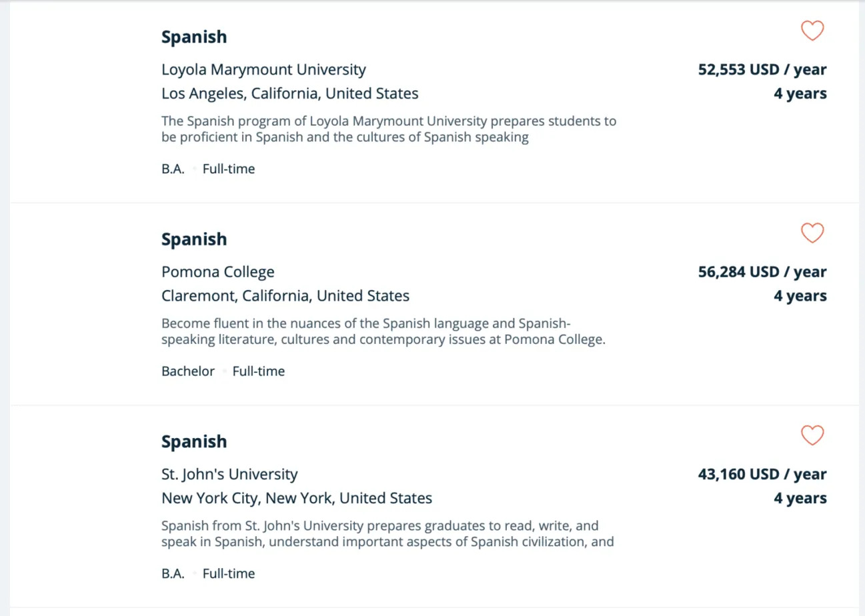
Task: Click the 43,160 USD / year tuition
Action: (762, 475)
